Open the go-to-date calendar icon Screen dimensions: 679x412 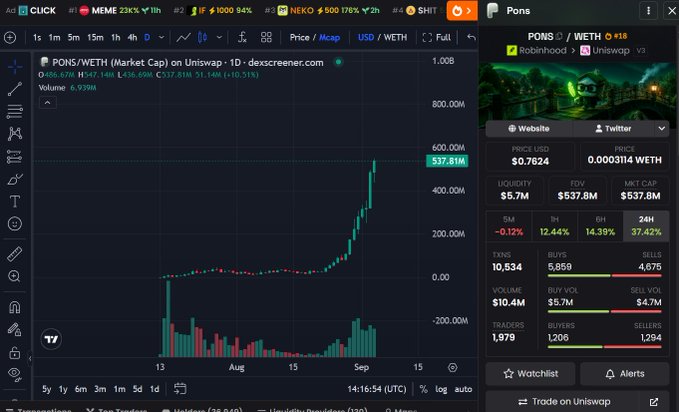click(180, 389)
